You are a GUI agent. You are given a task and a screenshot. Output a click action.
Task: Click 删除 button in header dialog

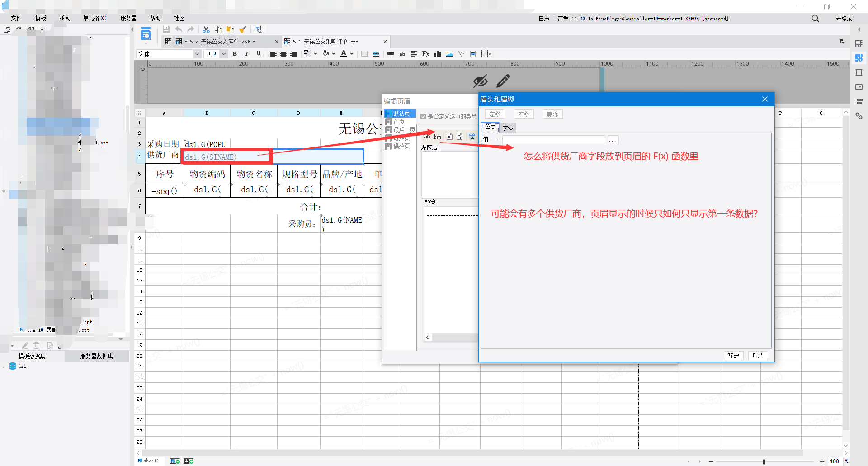[x=552, y=114]
